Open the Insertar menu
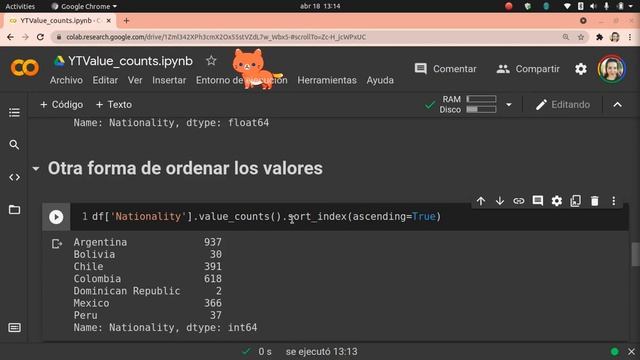Screen dimensions: 640x360 [169, 80]
